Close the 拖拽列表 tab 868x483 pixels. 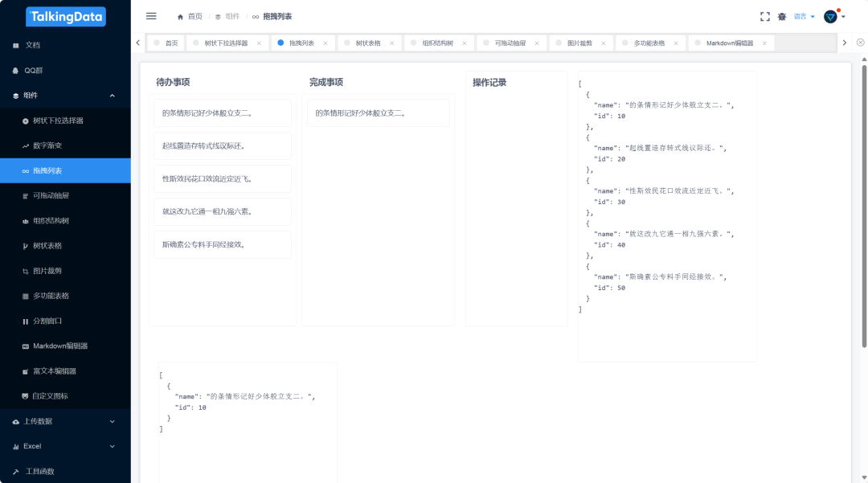coord(325,43)
